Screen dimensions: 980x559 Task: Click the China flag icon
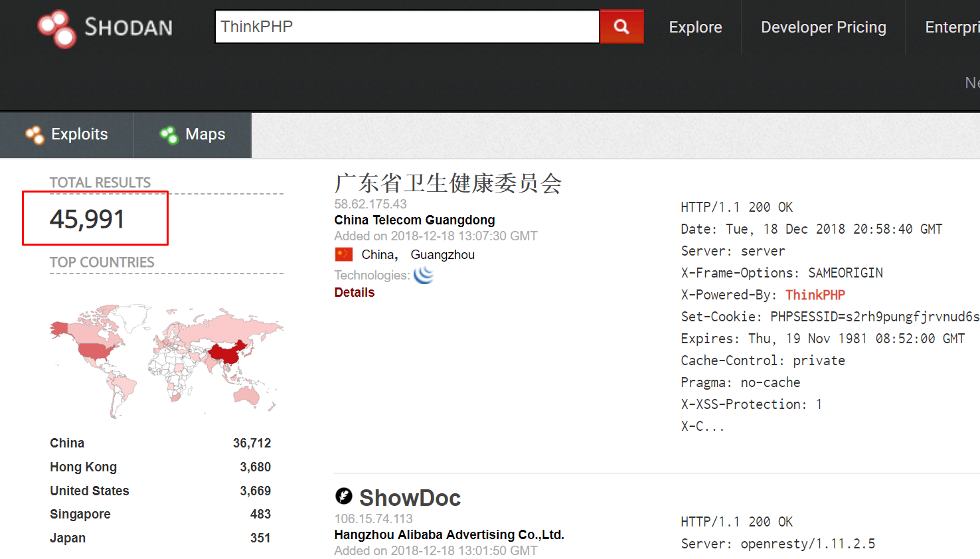point(343,254)
